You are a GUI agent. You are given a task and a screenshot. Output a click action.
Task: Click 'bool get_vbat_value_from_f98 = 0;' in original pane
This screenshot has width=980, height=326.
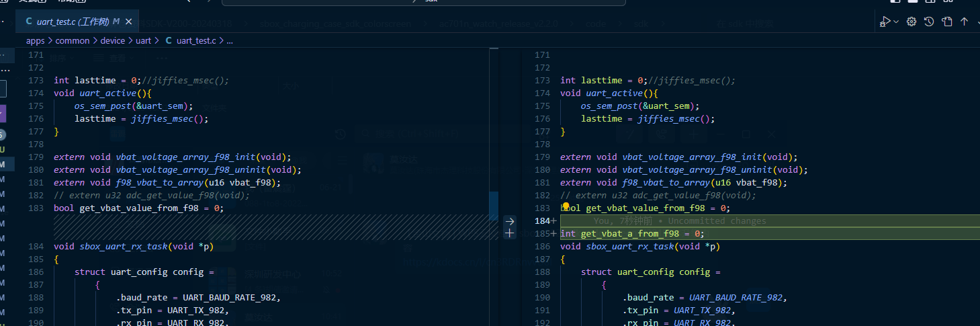(x=138, y=208)
